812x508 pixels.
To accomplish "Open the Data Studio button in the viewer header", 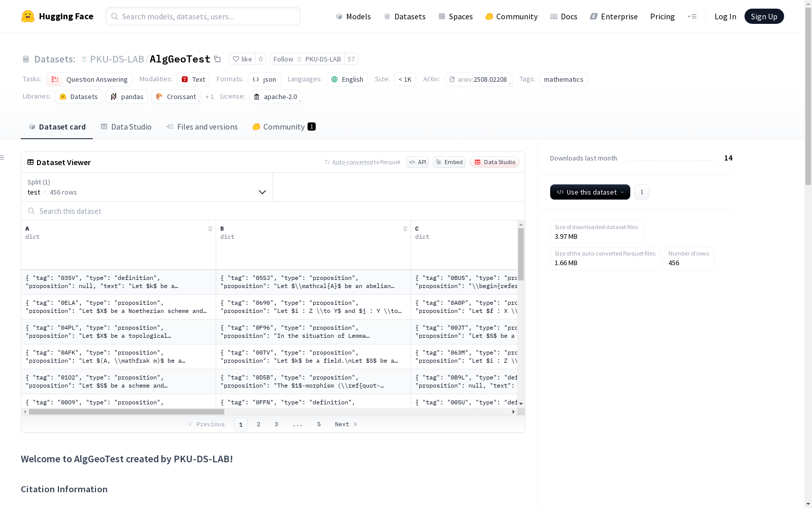I will [x=495, y=162].
